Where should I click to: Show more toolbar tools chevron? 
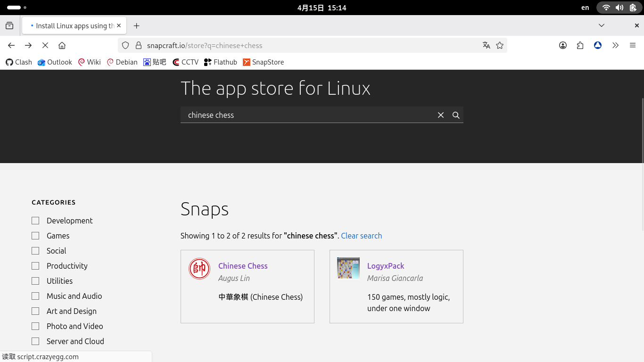615,45
